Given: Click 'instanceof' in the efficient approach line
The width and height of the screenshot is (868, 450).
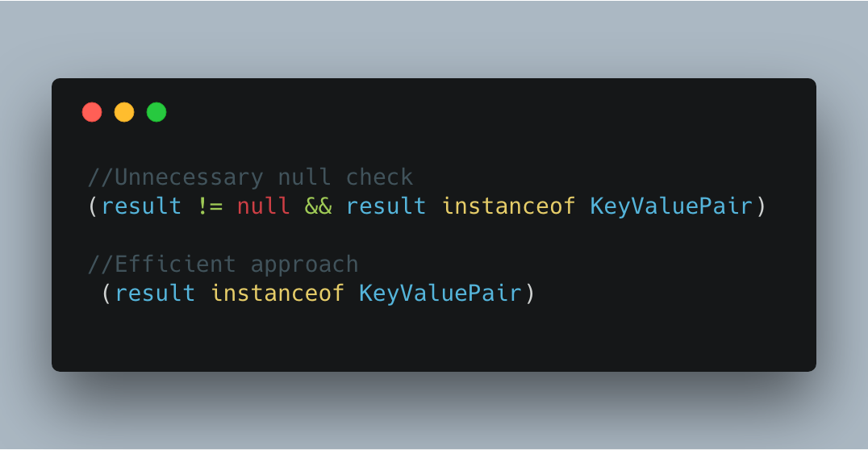Looking at the screenshot, I should (x=278, y=293).
